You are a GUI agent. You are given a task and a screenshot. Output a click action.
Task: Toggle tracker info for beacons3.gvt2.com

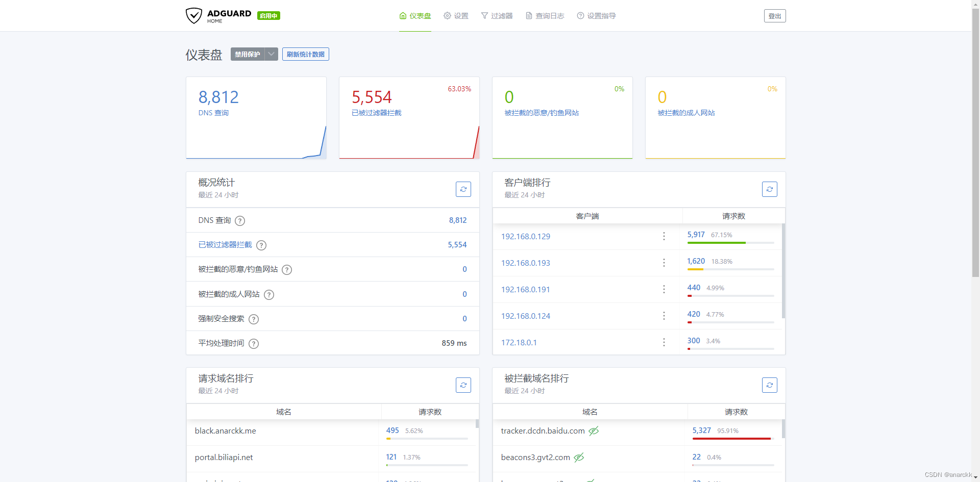pyautogui.click(x=579, y=458)
